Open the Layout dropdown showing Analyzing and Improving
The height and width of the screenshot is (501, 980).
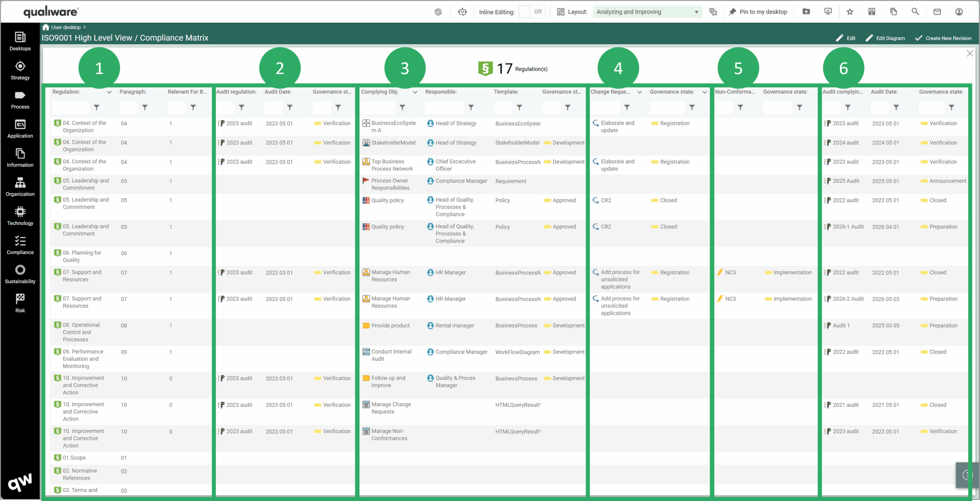pyautogui.click(x=647, y=11)
